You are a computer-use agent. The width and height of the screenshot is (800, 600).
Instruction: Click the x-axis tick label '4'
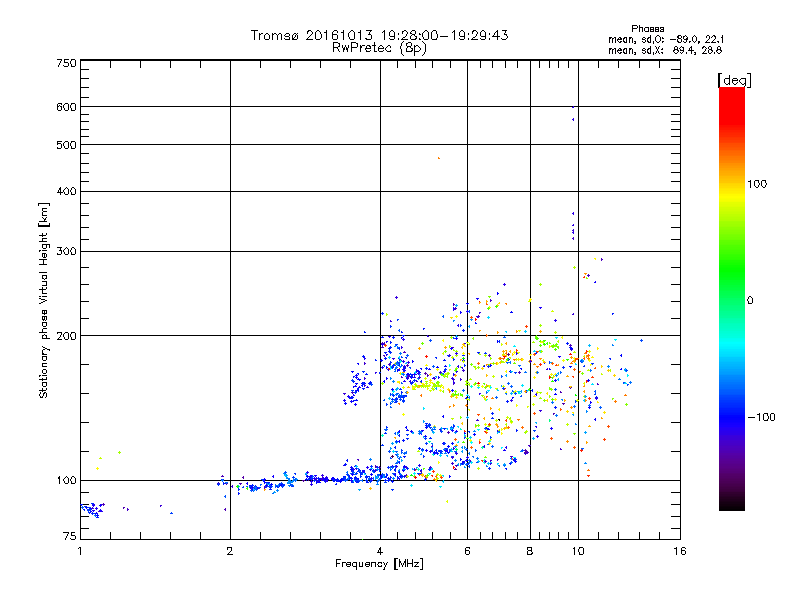click(380, 551)
